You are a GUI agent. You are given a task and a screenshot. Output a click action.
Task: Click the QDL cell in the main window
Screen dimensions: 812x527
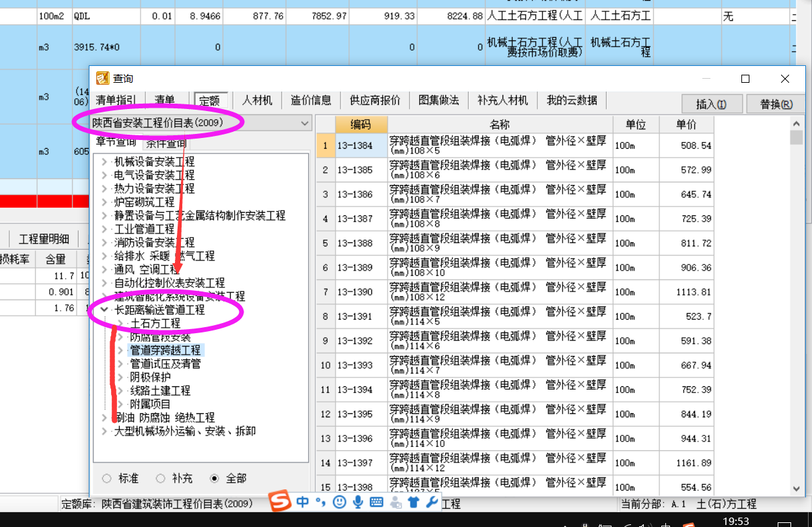click(x=106, y=16)
